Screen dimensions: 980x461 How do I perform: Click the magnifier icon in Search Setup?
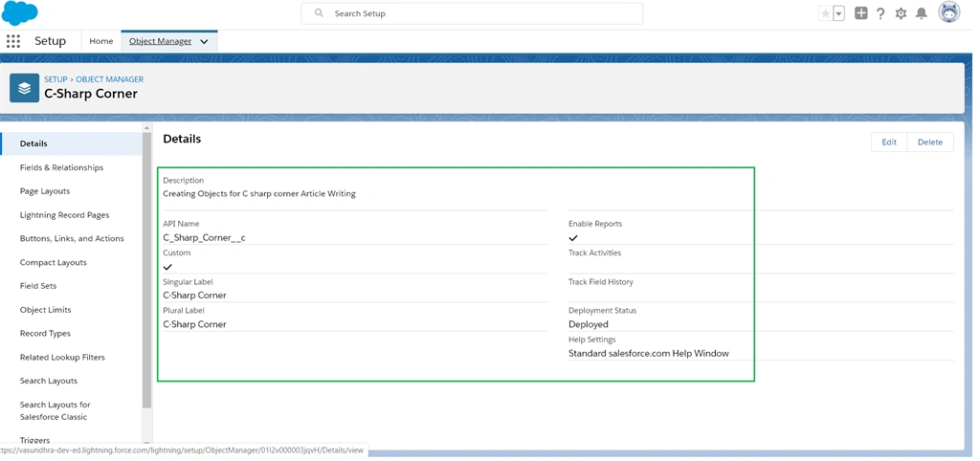coord(319,12)
